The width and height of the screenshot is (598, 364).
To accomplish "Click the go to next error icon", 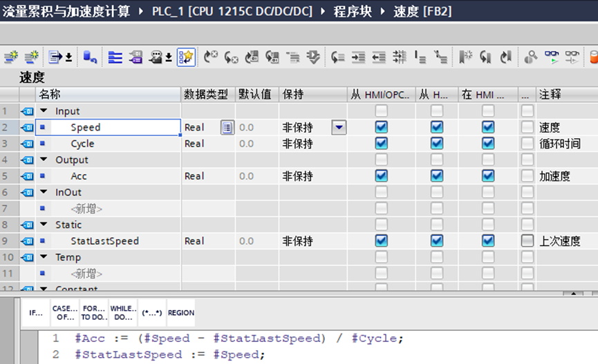I will pos(211,57).
